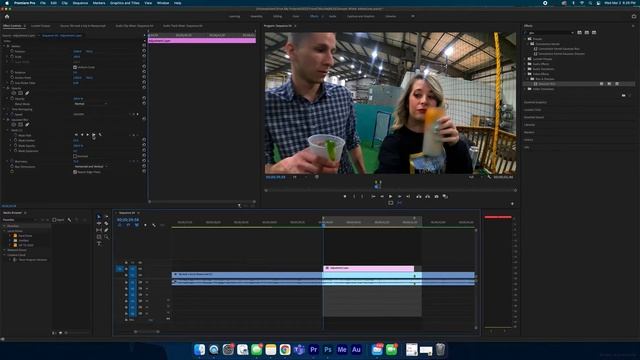This screenshot has height=360, width=640.
Task: Collapse Video Effects folder in Effects panel
Action: [x=526, y=74]
